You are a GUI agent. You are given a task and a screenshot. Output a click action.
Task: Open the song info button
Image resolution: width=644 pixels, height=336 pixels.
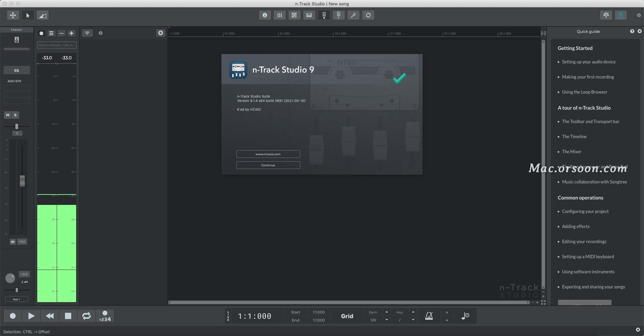265,15
